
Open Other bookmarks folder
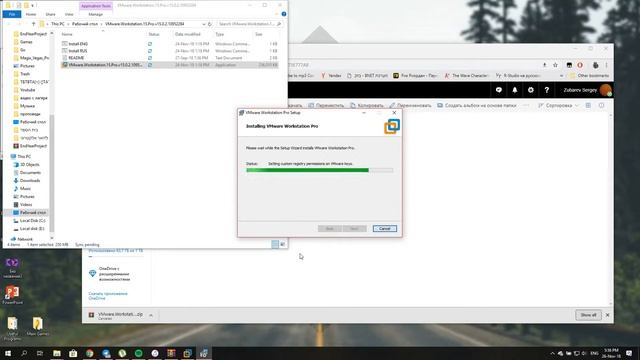[589, 76]
